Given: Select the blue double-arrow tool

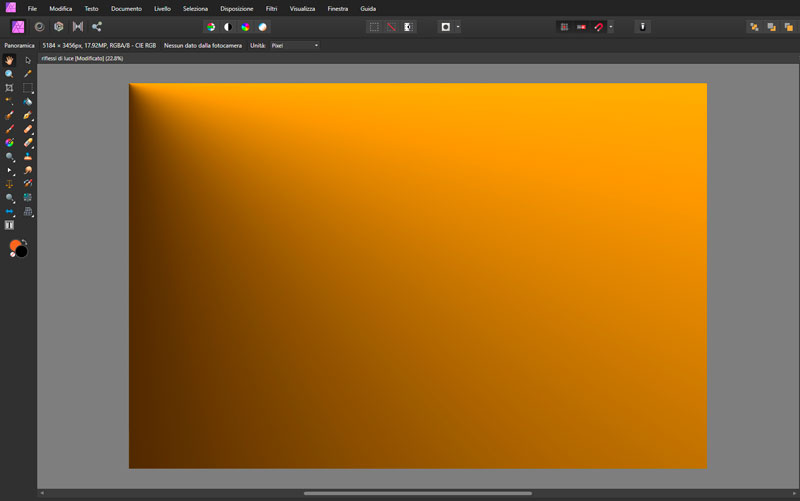Looking at the screenshot, I should pyautogui.click(x=9, y=211).
